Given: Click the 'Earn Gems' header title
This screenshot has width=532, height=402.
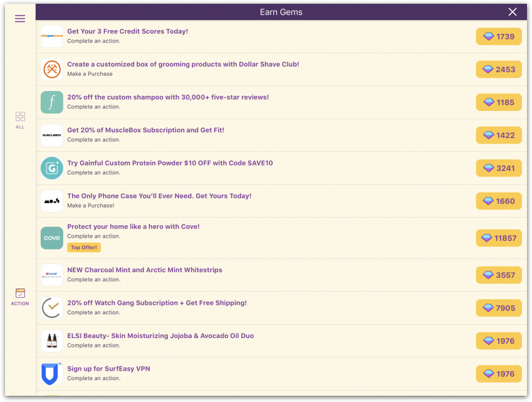Looking at the screenshot, I should pos(281,12).
